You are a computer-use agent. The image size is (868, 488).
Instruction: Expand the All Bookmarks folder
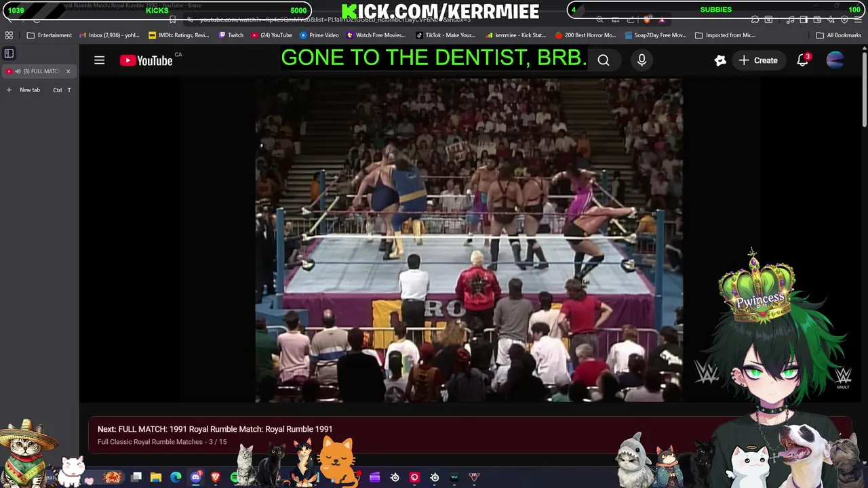839,35
